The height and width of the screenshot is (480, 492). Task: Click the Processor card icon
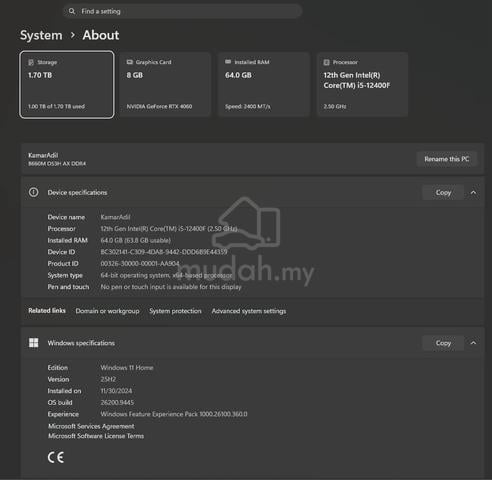pyautogui.click(x=327, y=62)
